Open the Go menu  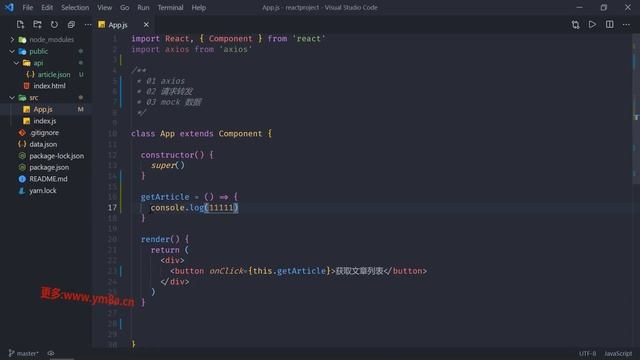(124, 7)
